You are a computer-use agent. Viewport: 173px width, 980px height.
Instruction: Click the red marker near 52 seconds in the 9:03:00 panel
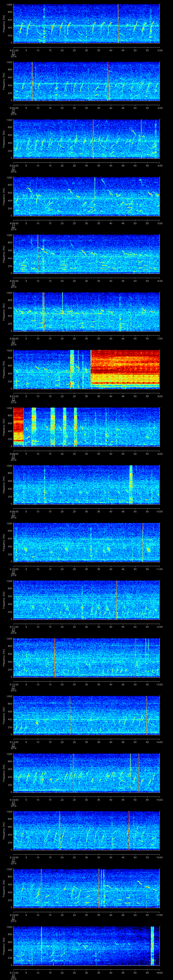point(141,139)
